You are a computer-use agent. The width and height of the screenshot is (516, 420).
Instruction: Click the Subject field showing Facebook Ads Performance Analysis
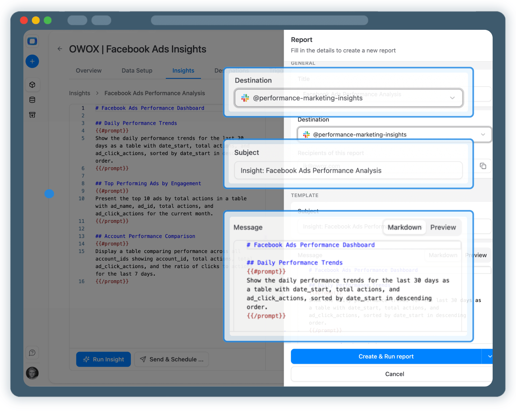point(348,170)
